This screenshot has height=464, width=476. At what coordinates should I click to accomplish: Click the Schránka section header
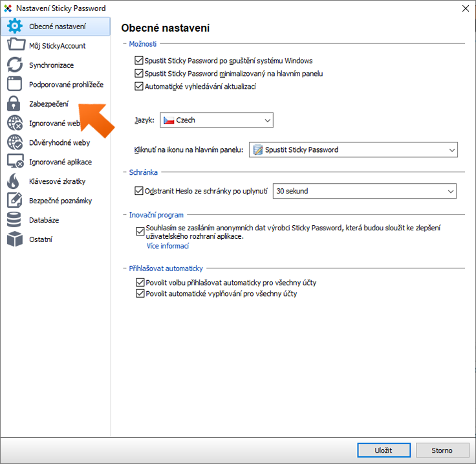point(144,173)
